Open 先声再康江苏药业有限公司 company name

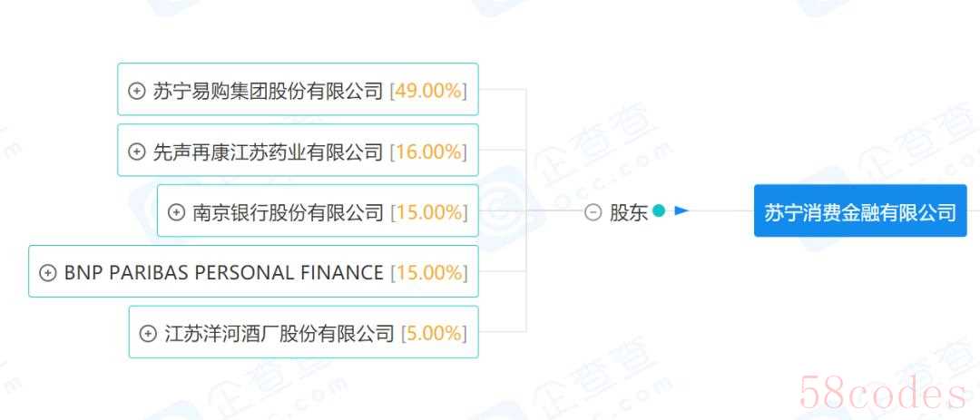pyautogui.click(x=268, y=151)
